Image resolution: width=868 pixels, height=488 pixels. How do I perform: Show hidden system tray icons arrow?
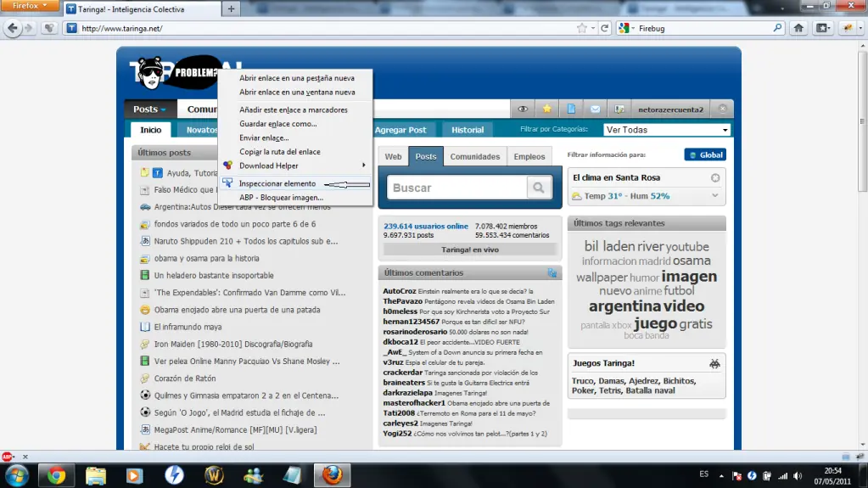tap(721, 476)
